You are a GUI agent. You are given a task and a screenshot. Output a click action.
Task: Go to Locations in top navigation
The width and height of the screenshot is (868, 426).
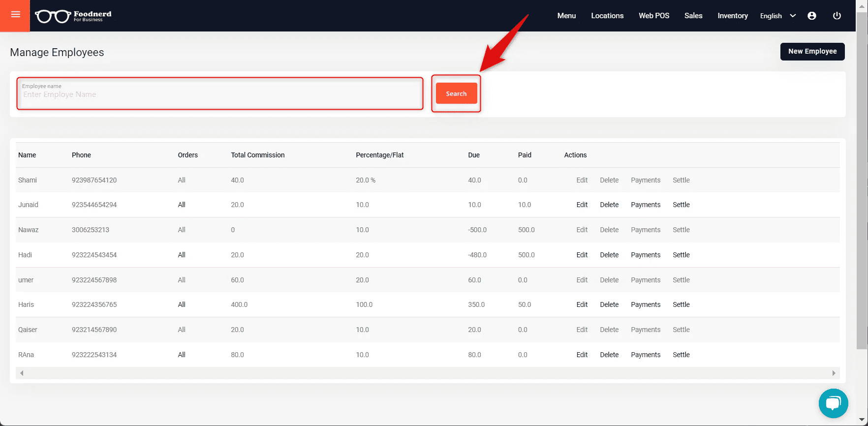point(607,16)
